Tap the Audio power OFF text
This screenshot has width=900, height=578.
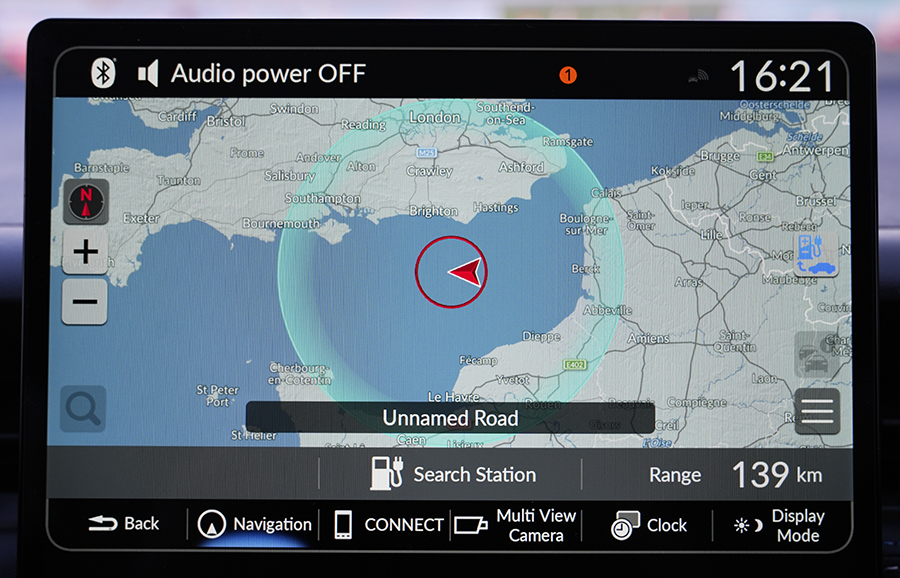pyautogui.click(x=268, y=73)
